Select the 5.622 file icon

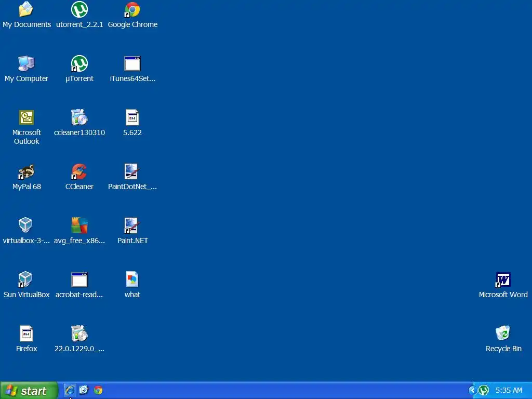click(132, 117)
